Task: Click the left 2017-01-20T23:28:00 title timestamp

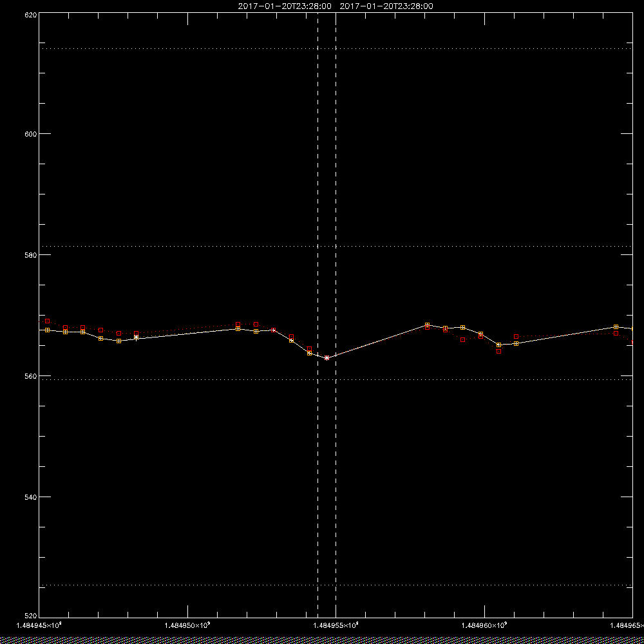Action: tap(285, 6)
